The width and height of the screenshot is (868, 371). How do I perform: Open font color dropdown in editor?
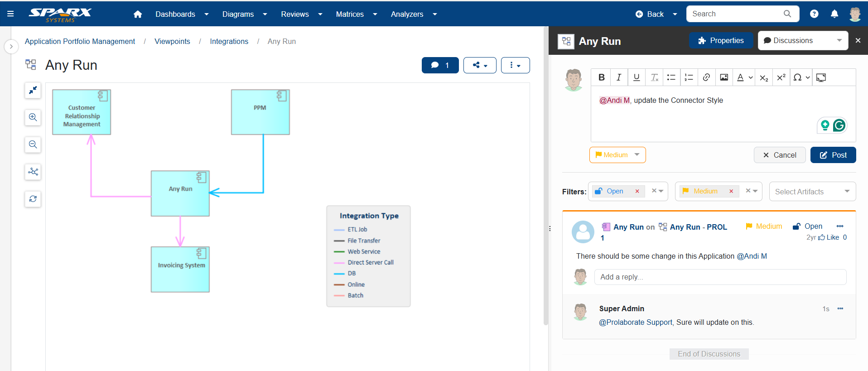tap(744, 77)
